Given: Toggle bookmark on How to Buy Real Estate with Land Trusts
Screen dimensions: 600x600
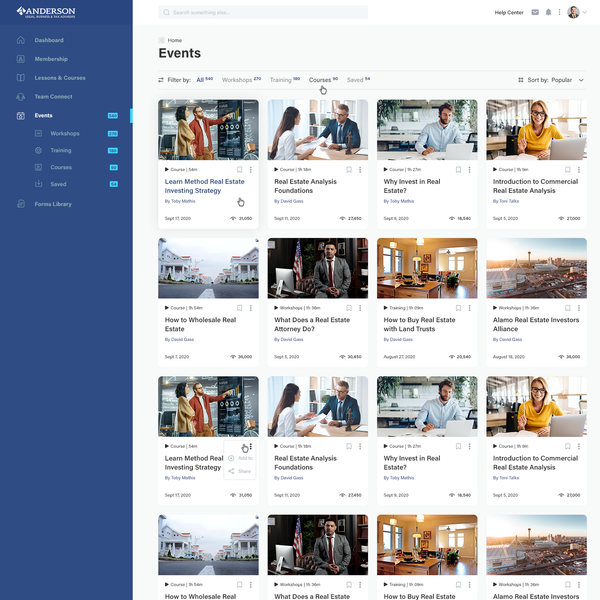Looking at the screenshot, I should click(x=457, y=308).
